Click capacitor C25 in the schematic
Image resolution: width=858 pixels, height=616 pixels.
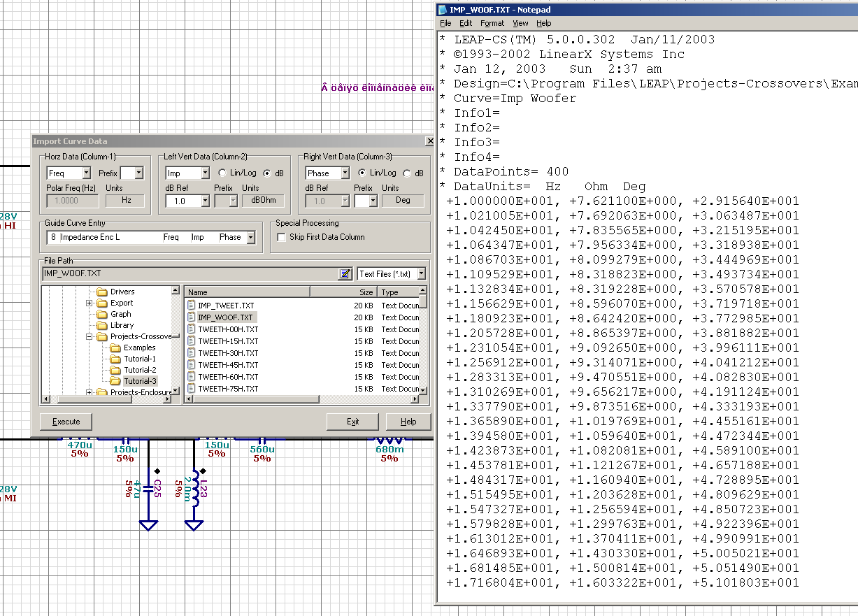point(148,489)
